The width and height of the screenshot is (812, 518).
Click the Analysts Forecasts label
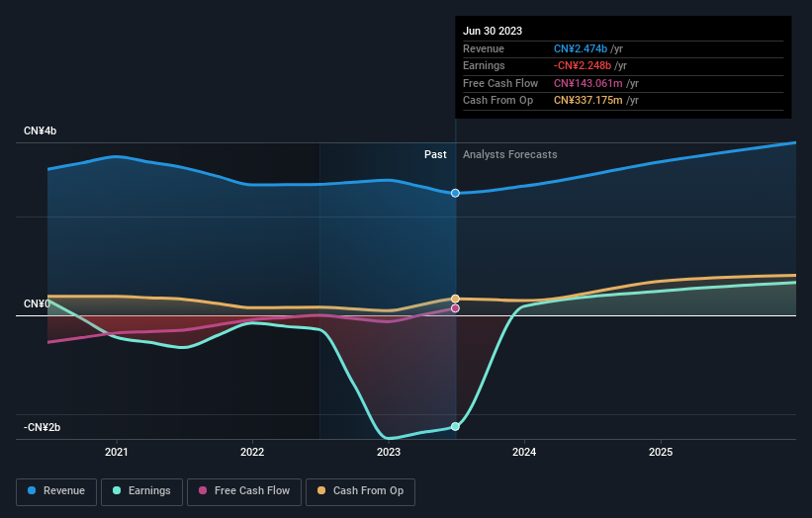pos(510,154)
